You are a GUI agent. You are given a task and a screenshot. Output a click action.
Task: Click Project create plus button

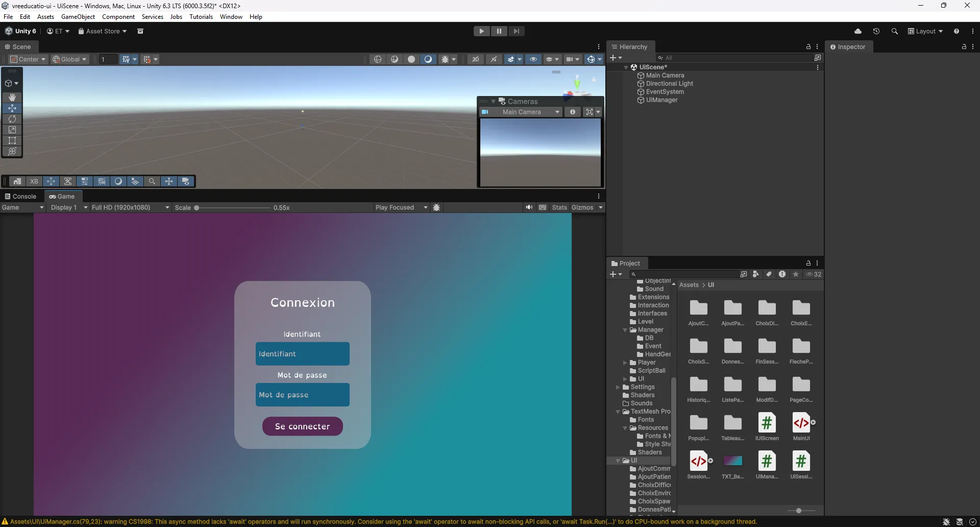coord(616,274)
